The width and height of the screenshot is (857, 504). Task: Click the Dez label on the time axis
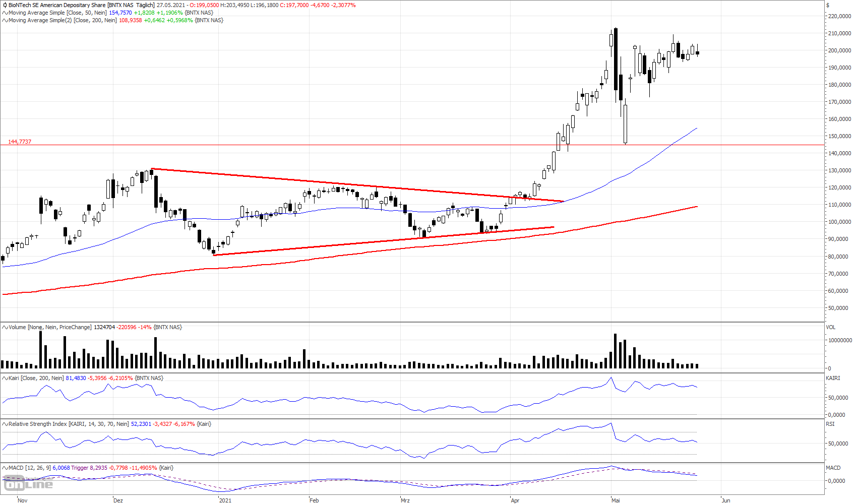click(x=118, y=500)
